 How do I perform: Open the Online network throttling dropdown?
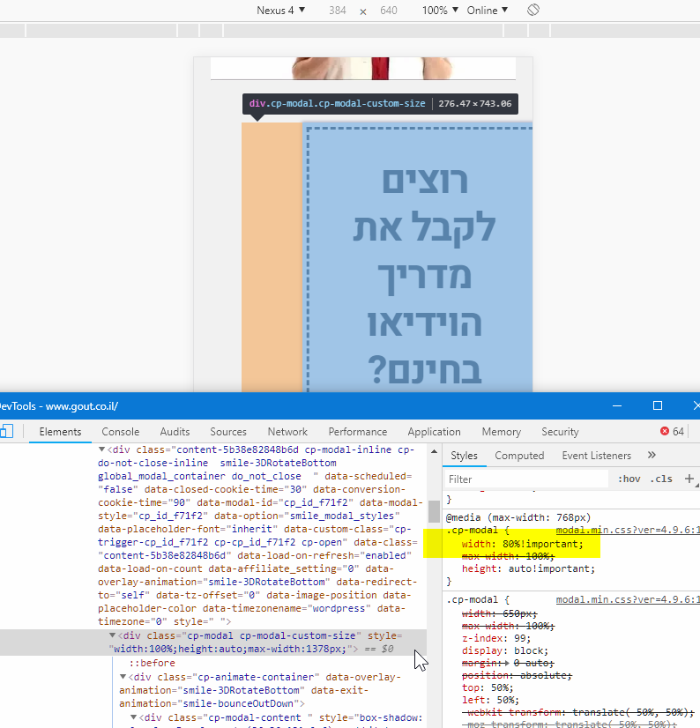(488, 11)
